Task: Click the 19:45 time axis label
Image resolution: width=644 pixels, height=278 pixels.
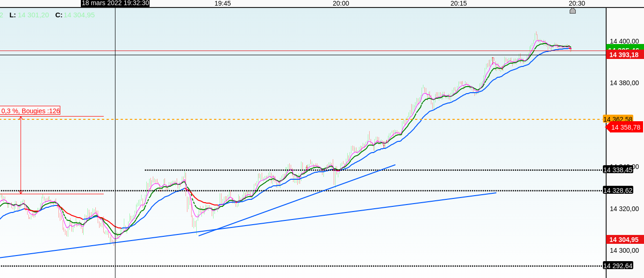Action: (x=222, y=3)
